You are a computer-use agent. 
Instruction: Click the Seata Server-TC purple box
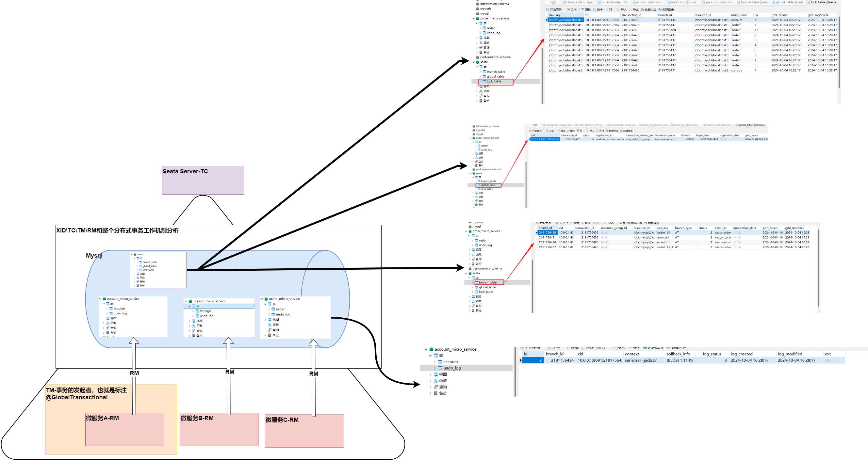[203, 180]
